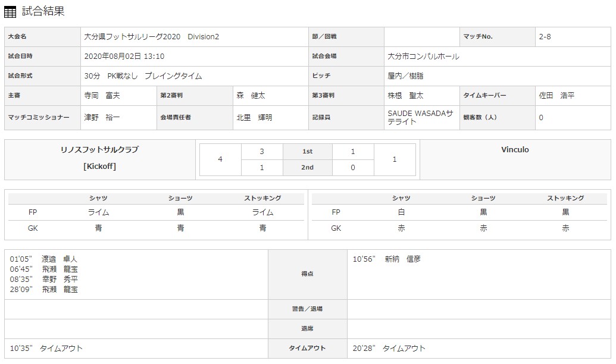The image size is (616, 364).
Task: Click the 1st period header cell
Action: (x=307, y=152)
